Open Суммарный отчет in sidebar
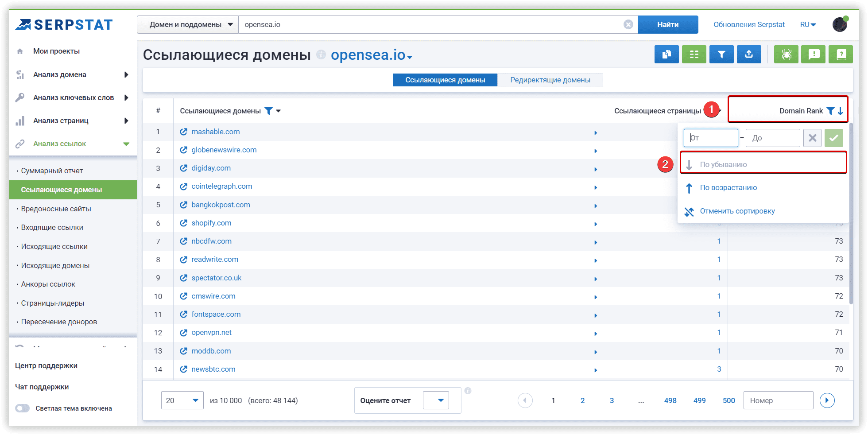 point(52,171)
